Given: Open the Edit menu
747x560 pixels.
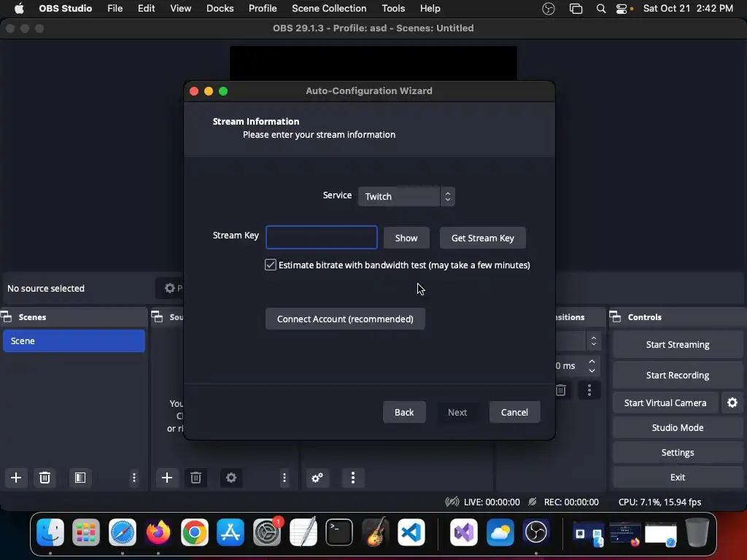Looking at the screenshot, I should click(x=146, y=9).
